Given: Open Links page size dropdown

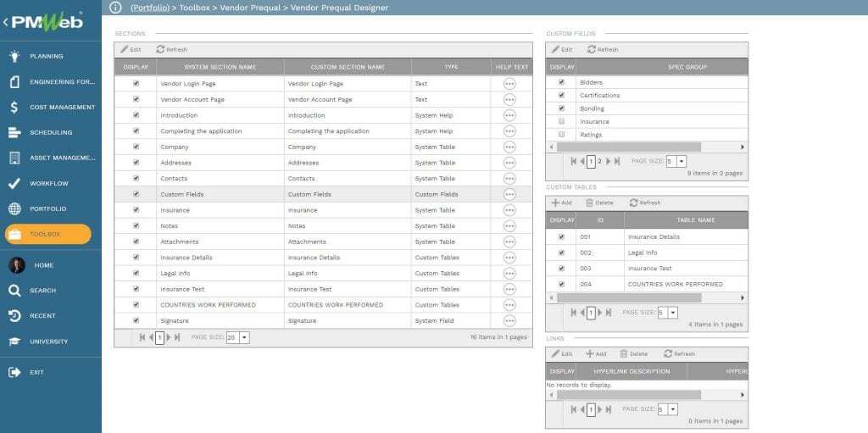Looking at the screenshot, I should 672,410.
